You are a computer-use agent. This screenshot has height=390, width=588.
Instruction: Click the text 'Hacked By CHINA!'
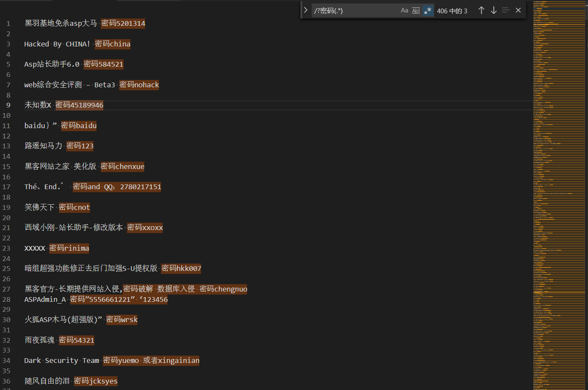pyautogui.click(x=57, y=44)
